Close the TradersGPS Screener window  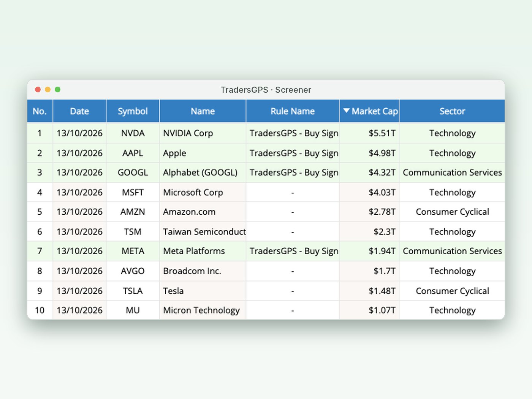[x=38, y=89]
